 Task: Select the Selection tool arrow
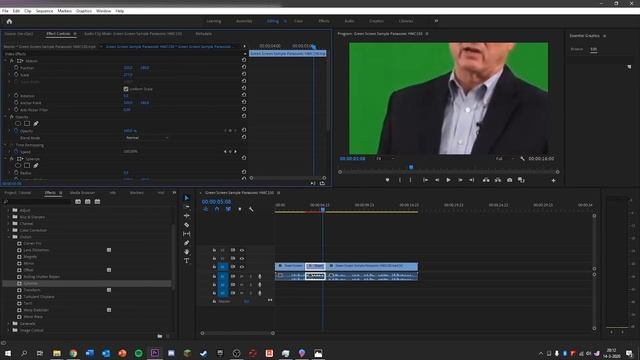(187, 198)
